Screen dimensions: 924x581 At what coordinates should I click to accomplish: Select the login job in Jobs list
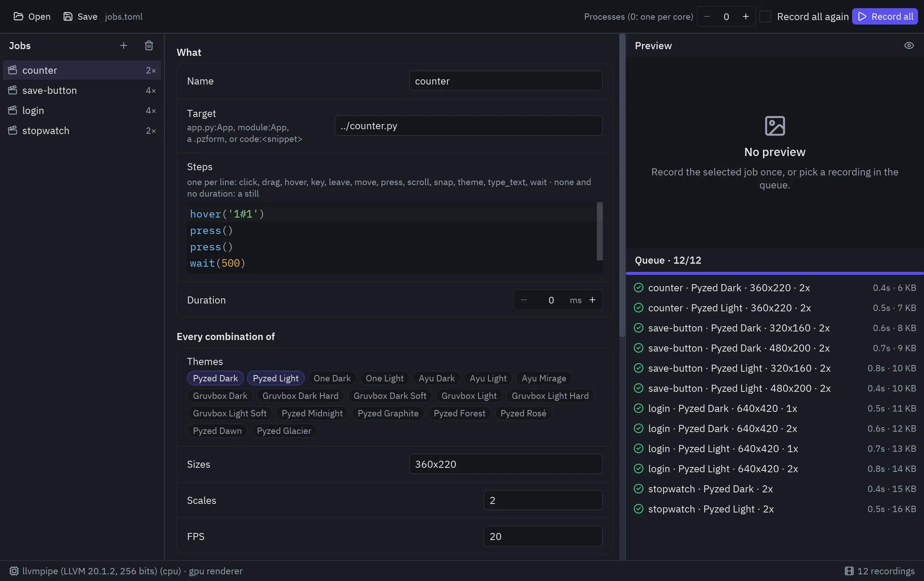82,111
